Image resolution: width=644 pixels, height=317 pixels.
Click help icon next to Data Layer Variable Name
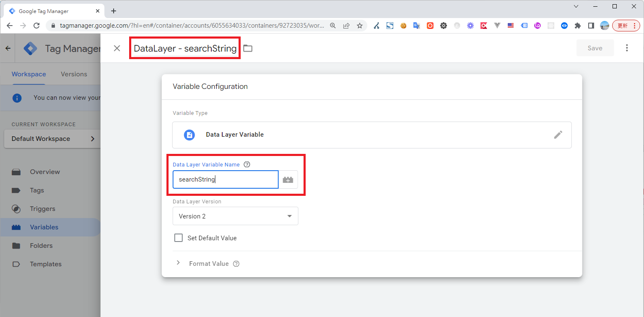pyautogui.click(x=247, y=165)
